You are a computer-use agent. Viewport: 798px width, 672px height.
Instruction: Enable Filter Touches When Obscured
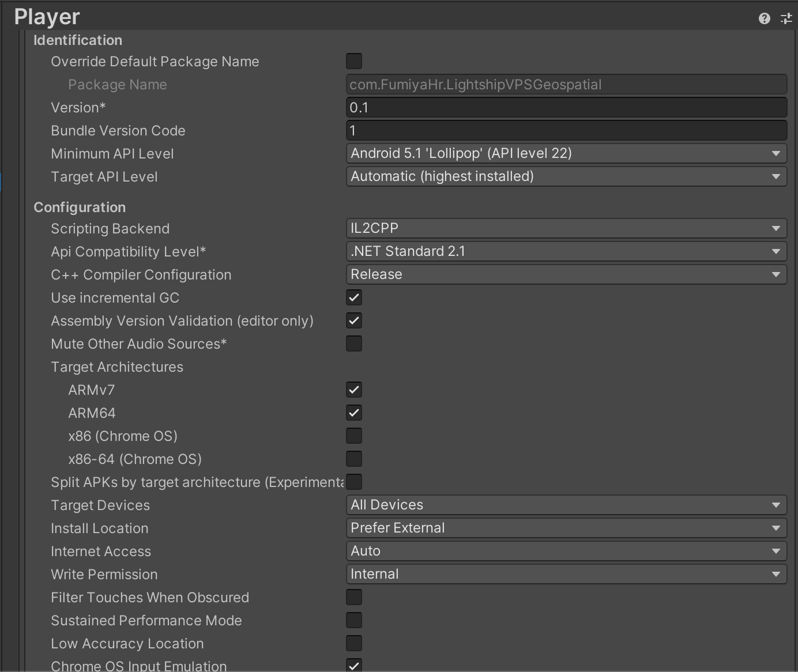click(x=354, y=597)
